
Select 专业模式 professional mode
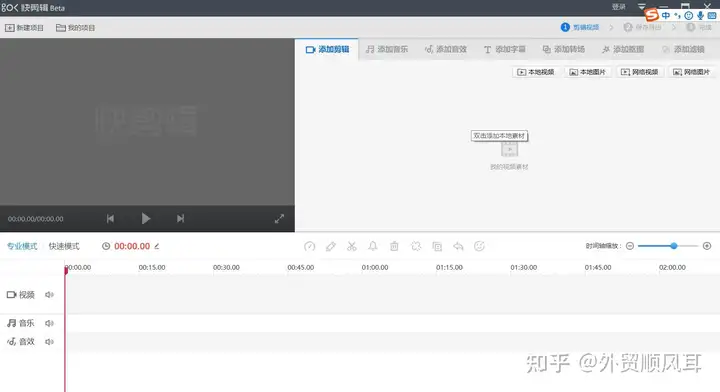22,246
